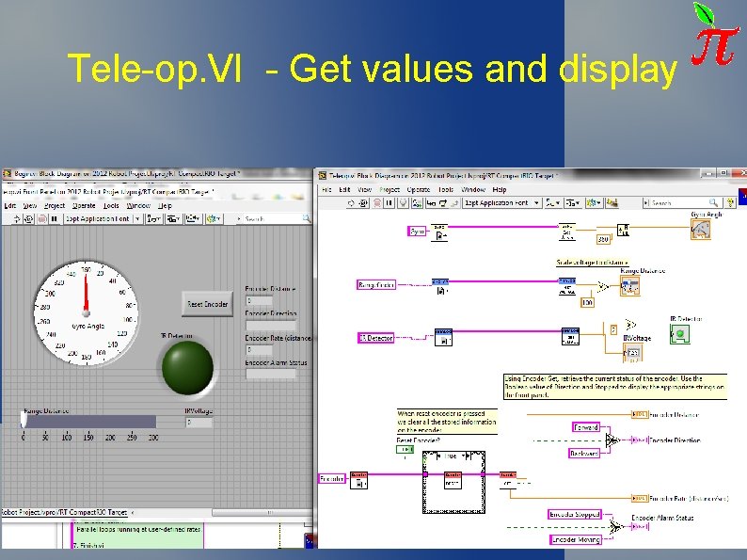Click Pause in front panel toolbar

55,218
